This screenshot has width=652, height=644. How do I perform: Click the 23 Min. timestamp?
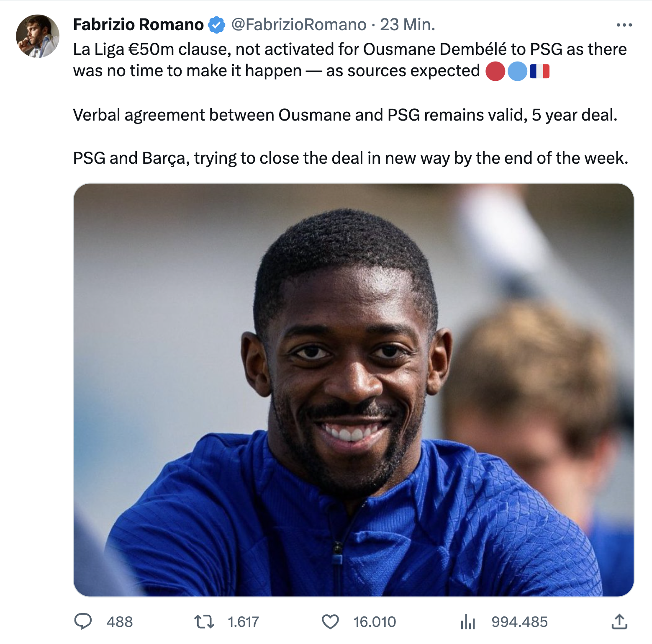pos(408,25)
